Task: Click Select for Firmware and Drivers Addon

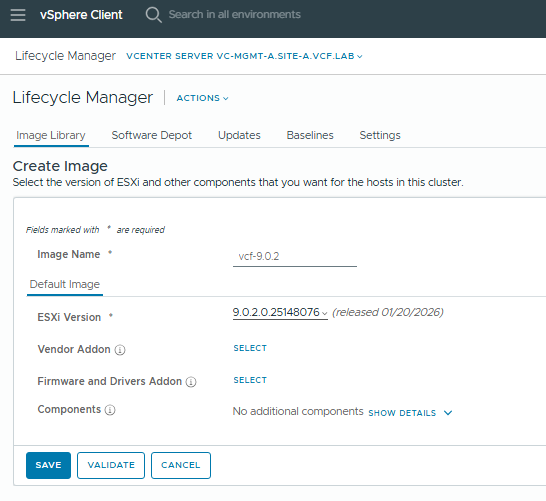Action: [250, 380]
